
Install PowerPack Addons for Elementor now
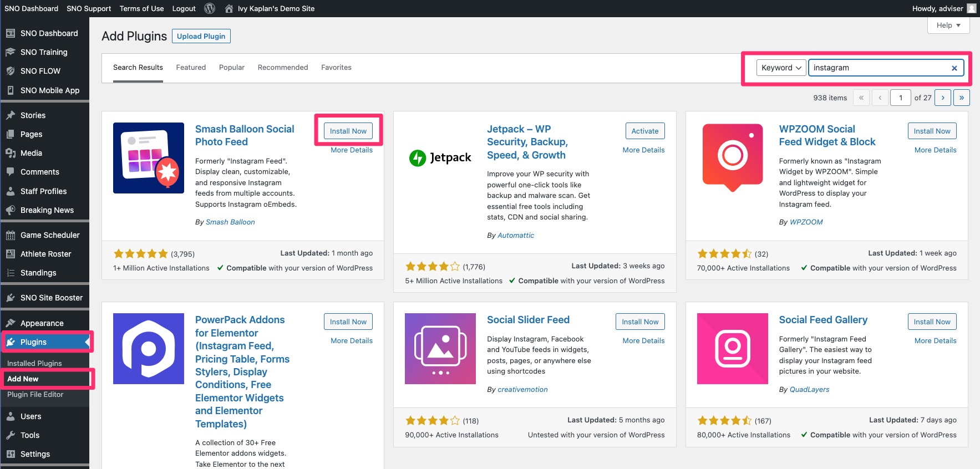tap(348, 322)
